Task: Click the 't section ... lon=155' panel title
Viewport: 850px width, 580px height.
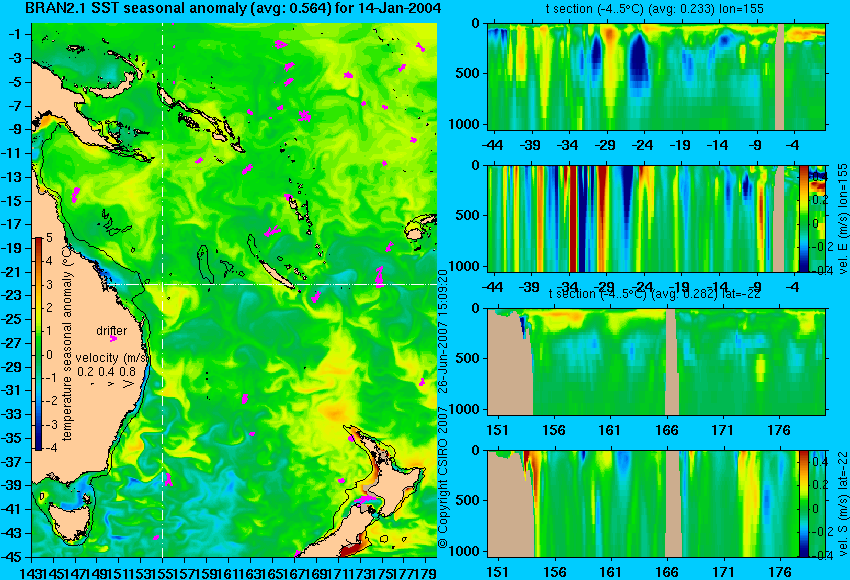Action: click(654, 9)
